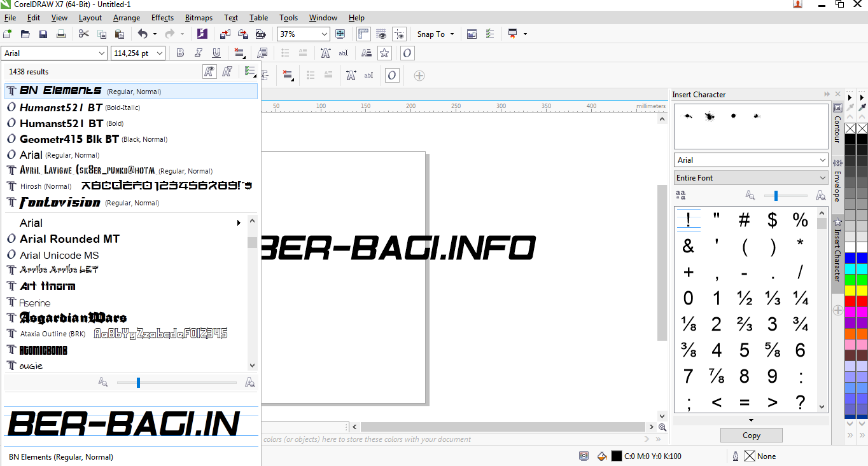Pick the red swatch in left palette column

pyautogui.click(x=850, y=301)
